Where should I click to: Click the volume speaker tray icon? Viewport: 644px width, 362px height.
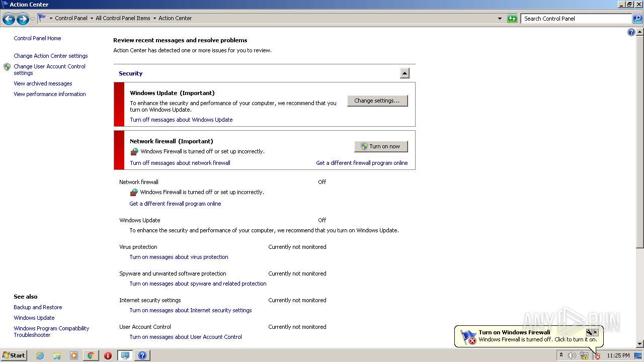[x=572, y=355]
